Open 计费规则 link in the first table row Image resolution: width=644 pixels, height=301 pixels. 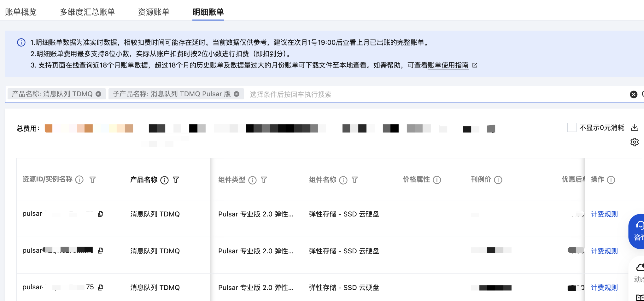click(x=604, y=214)
